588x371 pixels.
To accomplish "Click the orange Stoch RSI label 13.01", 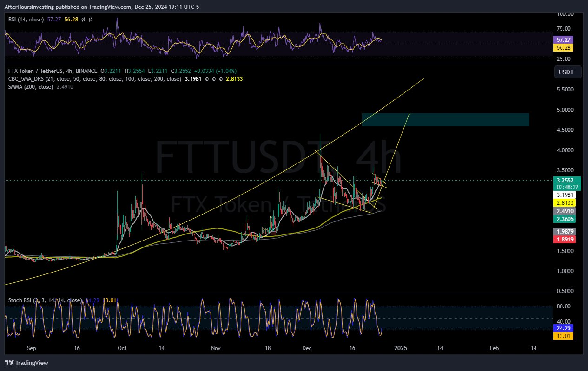I will point(563,336).
